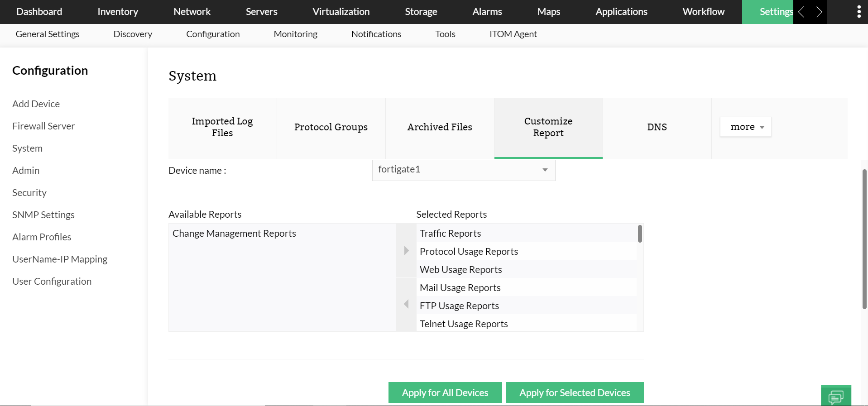The image size is (868, 406).
Task: Open the Discovery settings submenu
Action: point(133,34)
